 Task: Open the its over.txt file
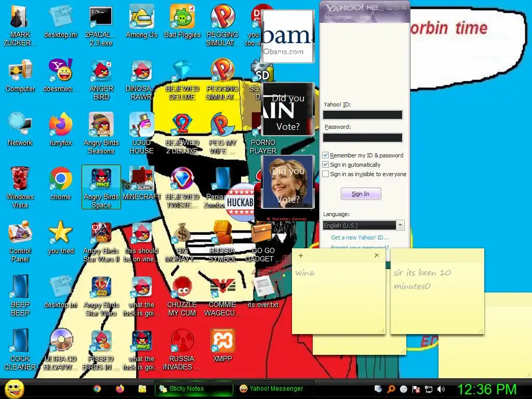[x=263, y=291]
